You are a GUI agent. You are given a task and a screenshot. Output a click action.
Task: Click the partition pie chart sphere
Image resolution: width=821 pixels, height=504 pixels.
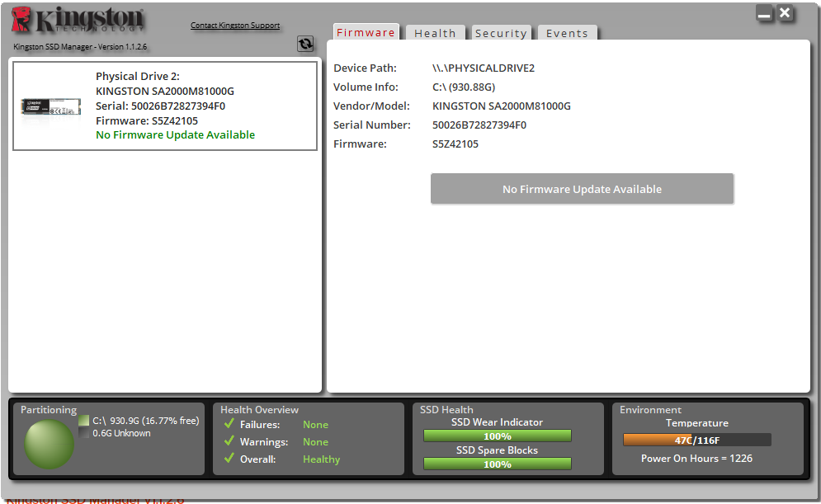pyautogui.click(x=50, y=444)
